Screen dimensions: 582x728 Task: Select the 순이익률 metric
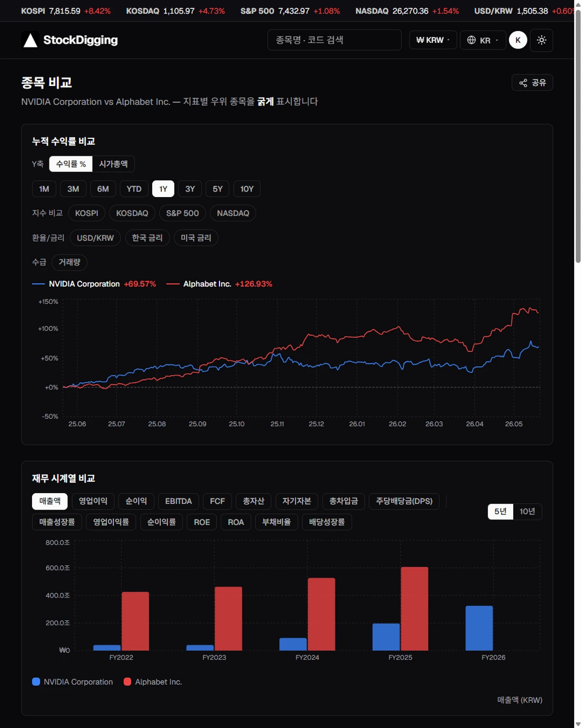pyautogui.click(x=162, y=522)
